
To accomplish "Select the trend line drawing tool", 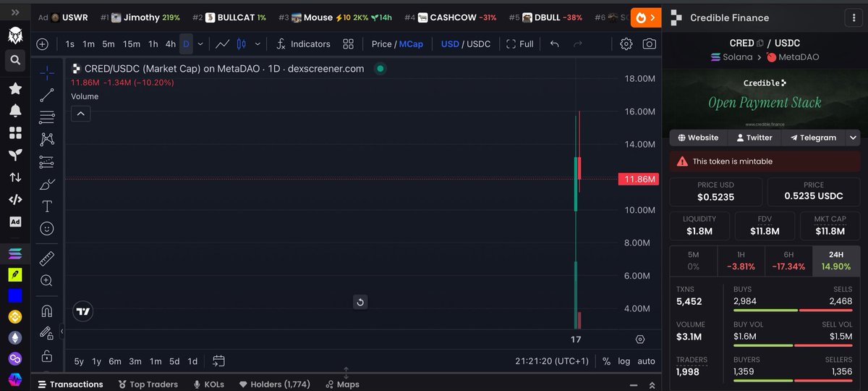I will click(46, 95).
